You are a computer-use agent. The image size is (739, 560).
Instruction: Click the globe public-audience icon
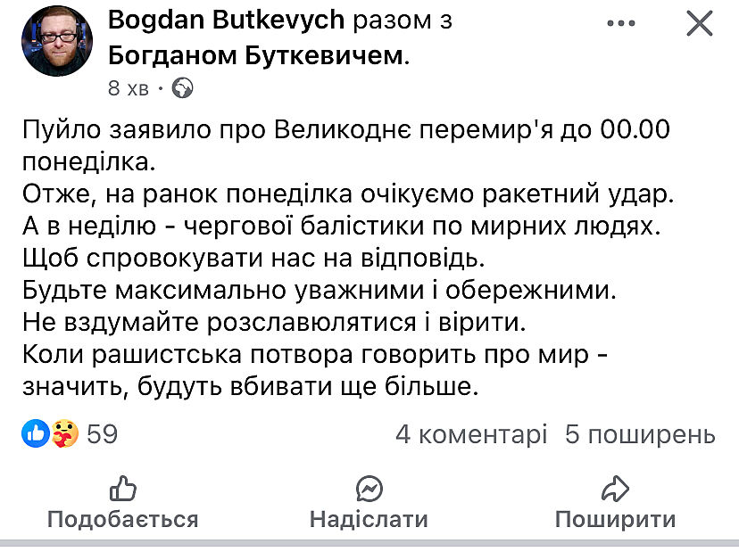(x=182, y=87)
